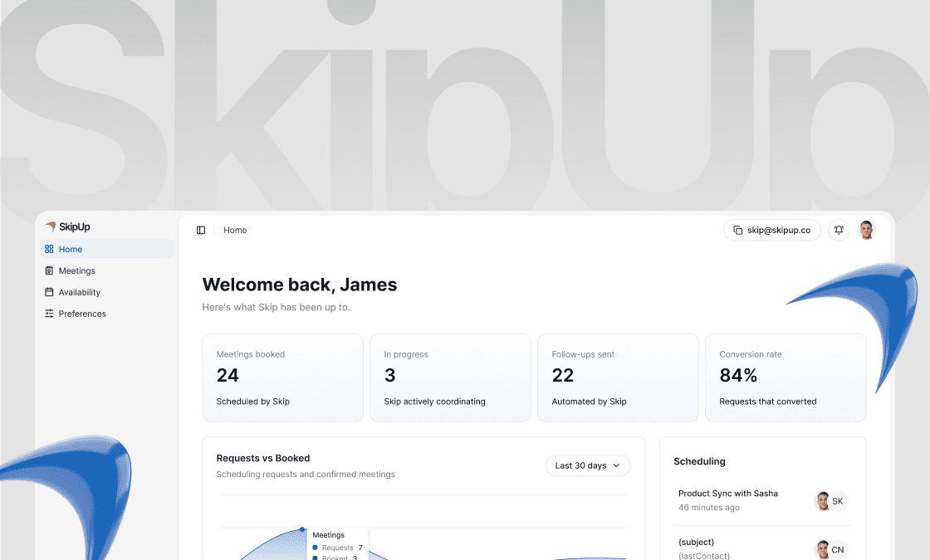Screen dimensions: 930x560
Task: Click the chart data point marker
Action: tap(302, 529)
